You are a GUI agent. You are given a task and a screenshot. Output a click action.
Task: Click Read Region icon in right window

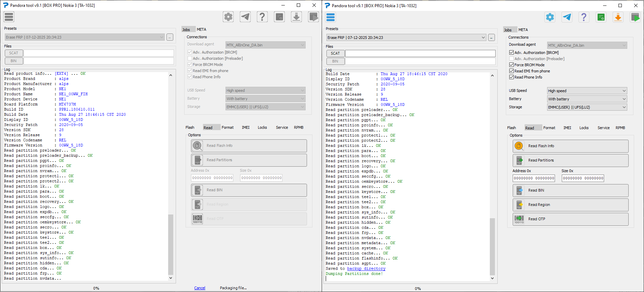(x=519, y=205)
